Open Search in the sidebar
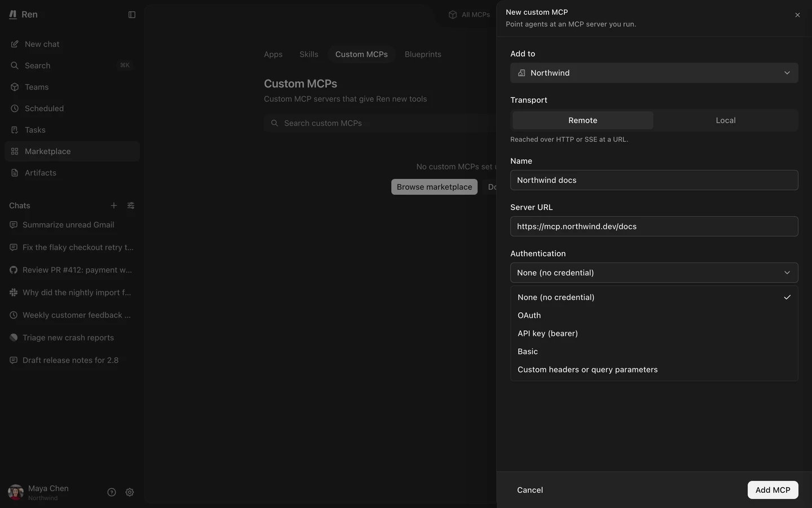The width and height of the screenshot is (812, 508). click(x=72, y=65)
